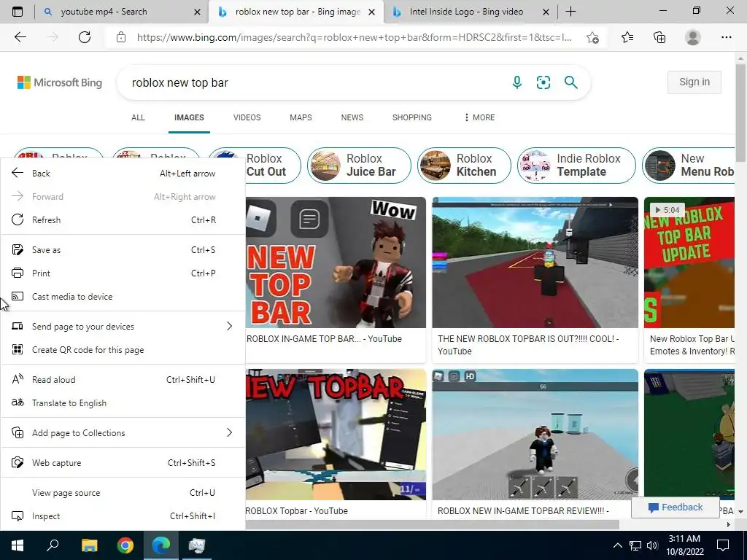The height and width of the screenshot is (560, 747).
Task: Open the Favorites list icon
Action: 627,37
